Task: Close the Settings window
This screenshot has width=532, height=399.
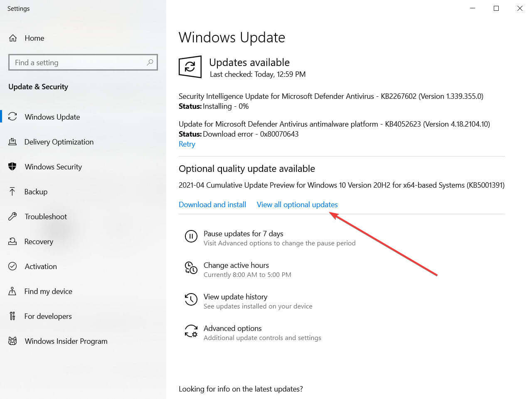Action: coord(520,8)
